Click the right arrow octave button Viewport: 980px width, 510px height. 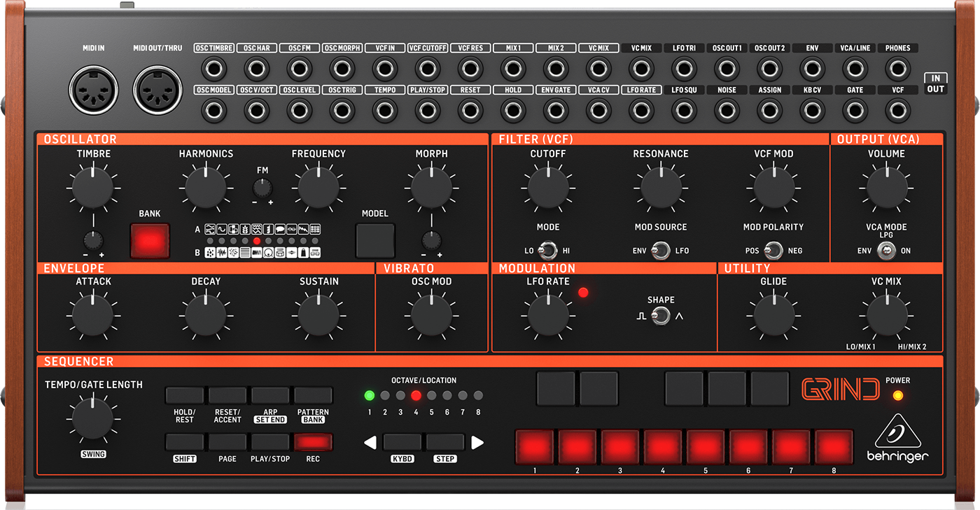(477, 442)
